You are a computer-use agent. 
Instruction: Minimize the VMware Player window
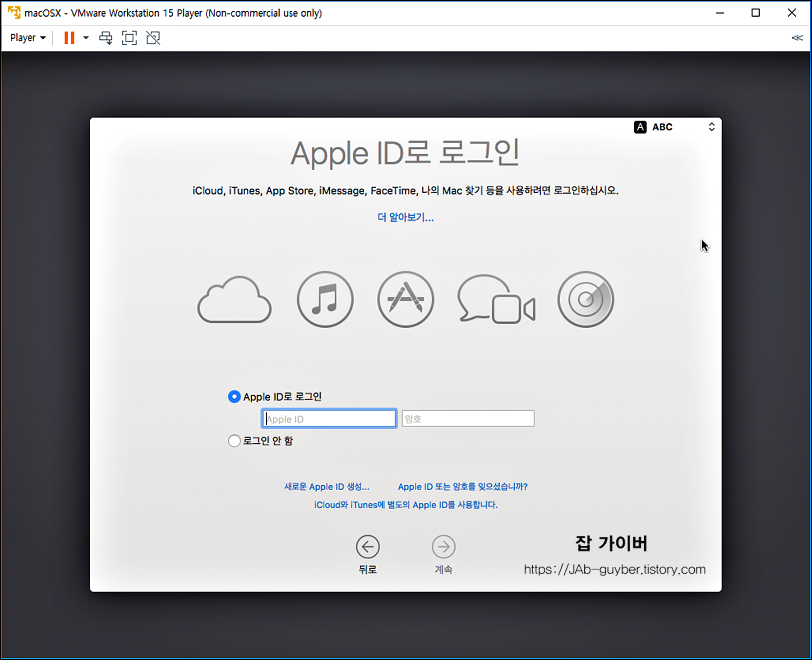[720, 13]
